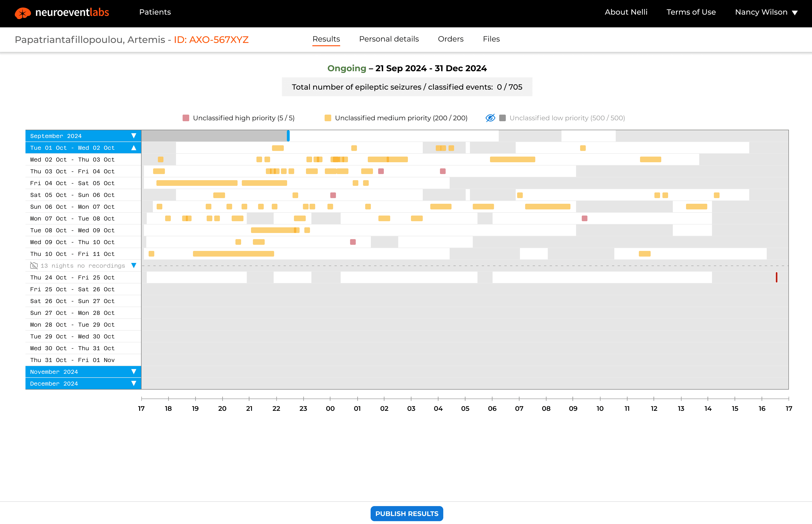Expand the November 2024 section

134,372
